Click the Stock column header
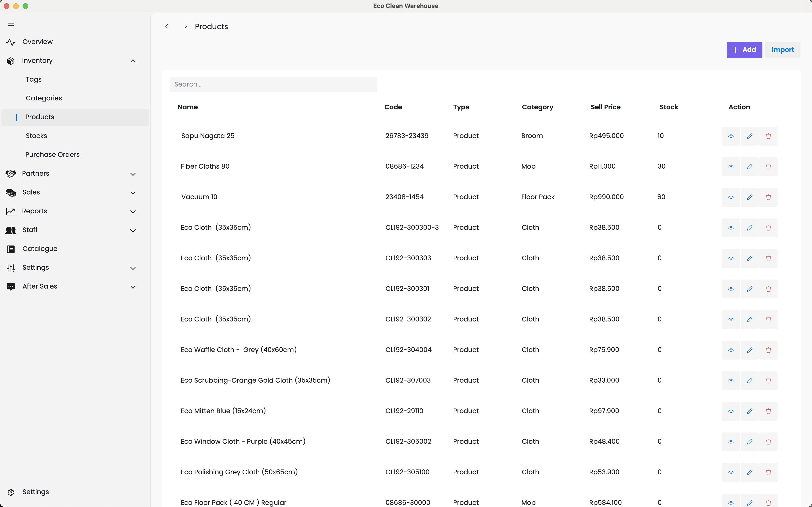The height and width of the screenshot is (507, 812). pos(669,107)
